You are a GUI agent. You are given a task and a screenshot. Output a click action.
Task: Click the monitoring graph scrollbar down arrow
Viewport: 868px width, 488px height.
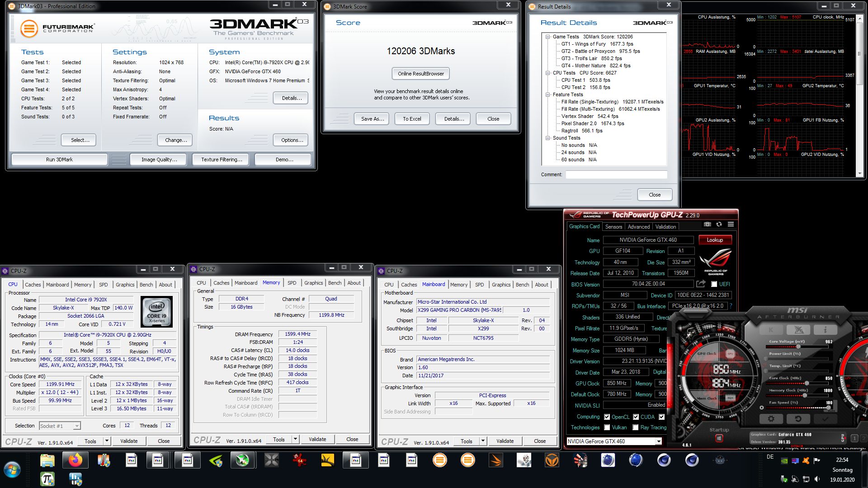(859, 174)
